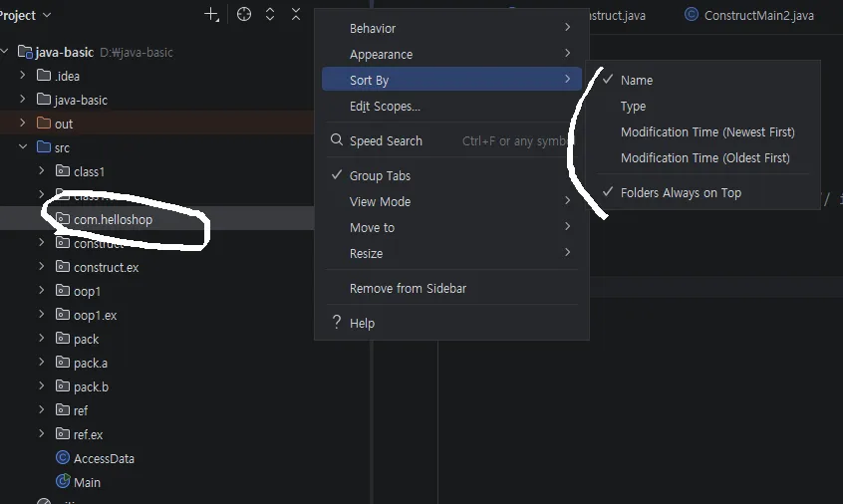Click the New File or Directory plus icon

pyautogui.click(x=211, y=15)
